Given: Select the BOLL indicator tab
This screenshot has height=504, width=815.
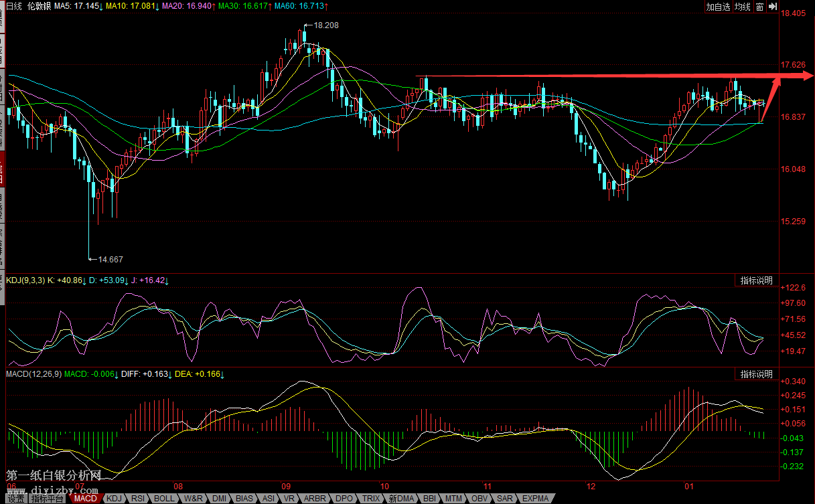Looking at the screenshot, I should (x=164, y=499).
